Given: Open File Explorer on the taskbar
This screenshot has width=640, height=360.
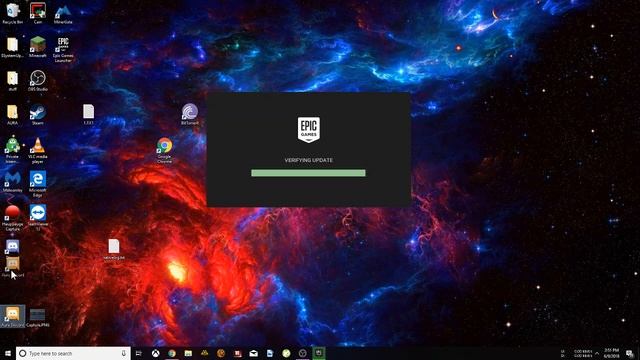Looking at the screenshot, I should tap(188, 353).
